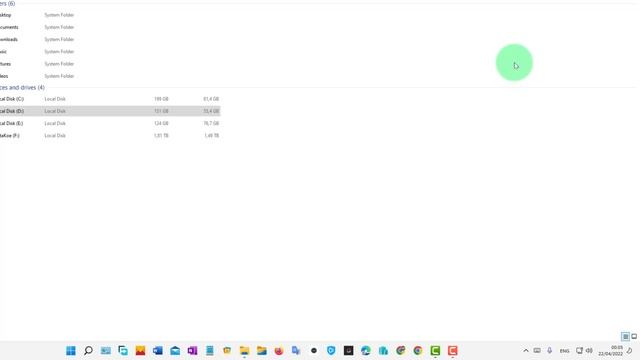
Task: Launch OneNote purple icon in taskbar
Action: click(x=192, y=351)
